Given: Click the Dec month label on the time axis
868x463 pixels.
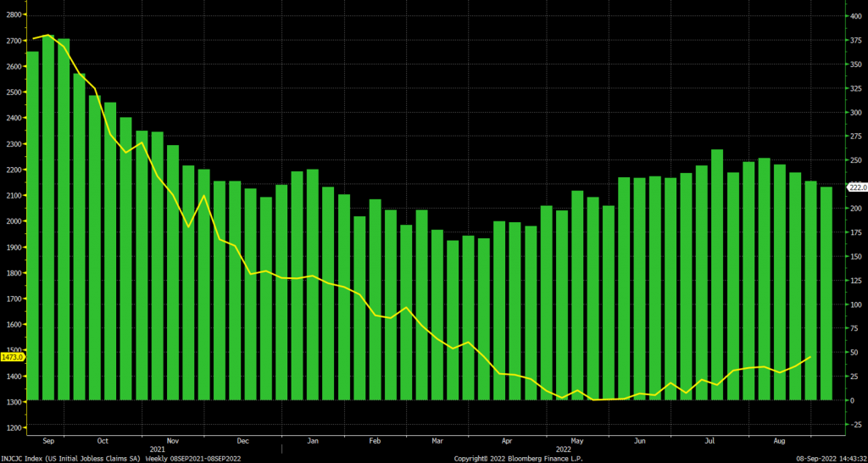Looking at the screenshot, I should (242, 440).
